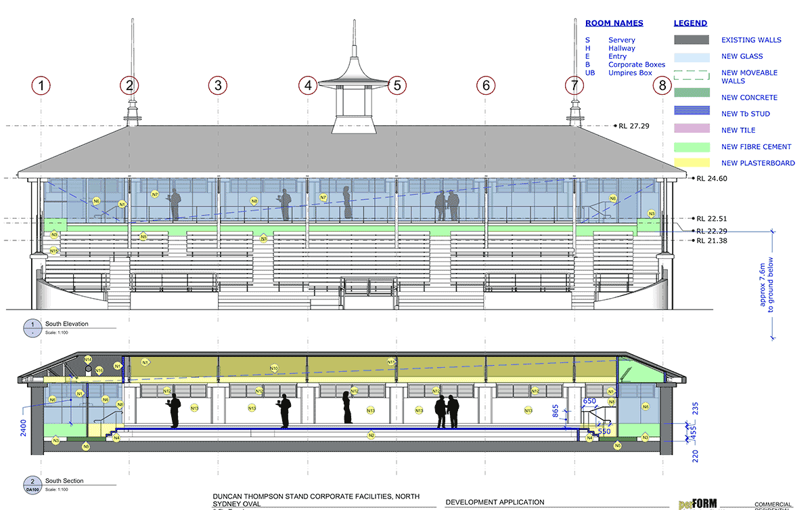This screenshot has height=510, width=812.
Task: Select grid bubble number 4
Action: [x=308, y=86]
